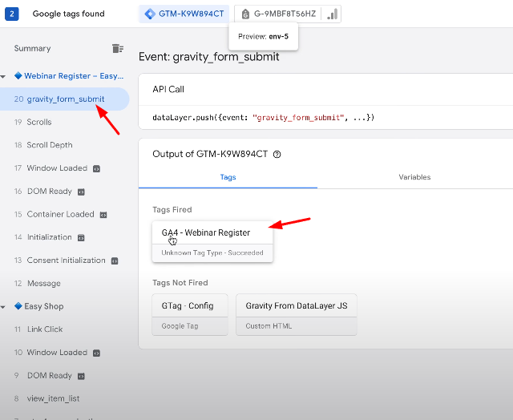Open the Gravity From DataLayer JS tag card

(297, 315)
